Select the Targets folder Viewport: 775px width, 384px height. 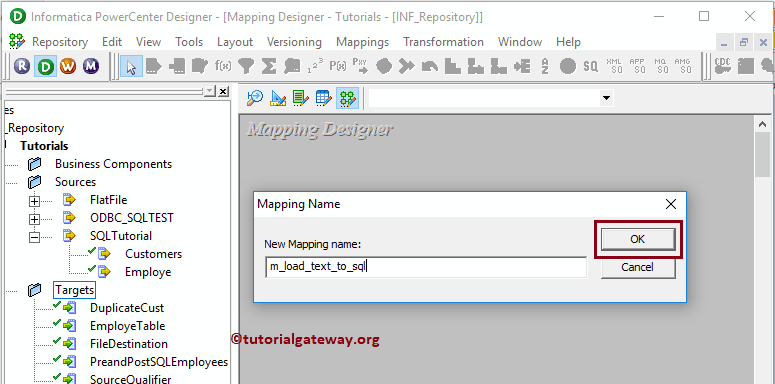tap(74, 290)
